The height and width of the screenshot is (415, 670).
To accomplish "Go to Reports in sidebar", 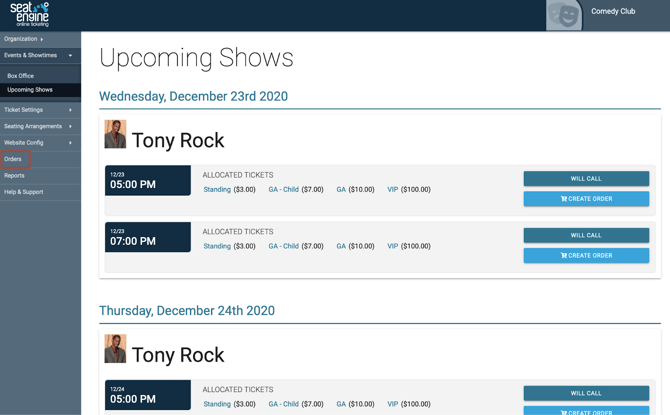I will [x=14, y=175].
